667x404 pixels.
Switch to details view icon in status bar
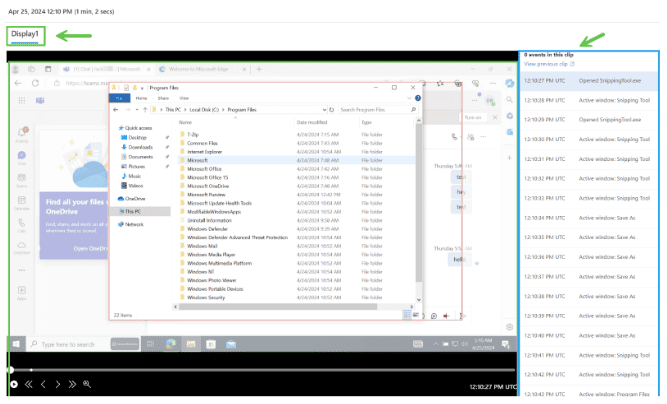[407, 315]
